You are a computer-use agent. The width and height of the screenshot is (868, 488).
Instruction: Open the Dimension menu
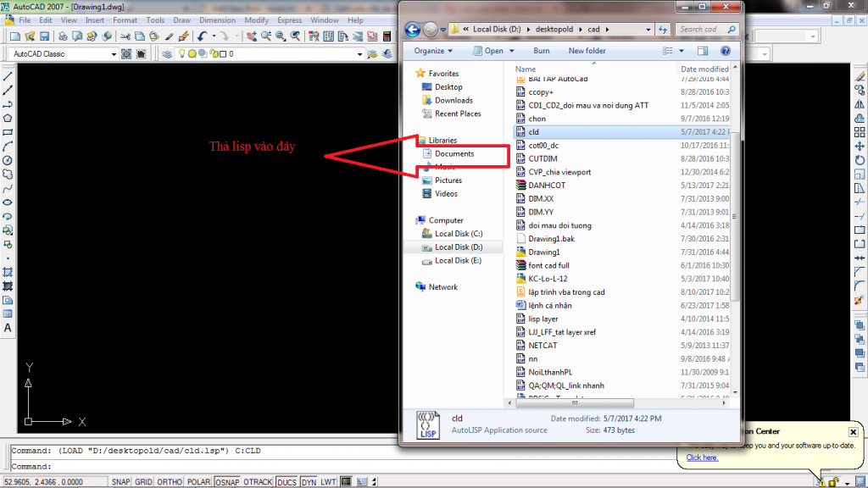coord(217,20)
